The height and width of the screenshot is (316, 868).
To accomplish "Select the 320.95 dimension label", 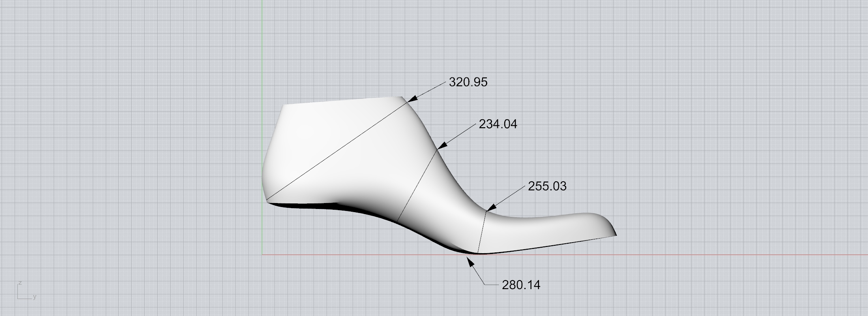I will click(x=468, y=82).
